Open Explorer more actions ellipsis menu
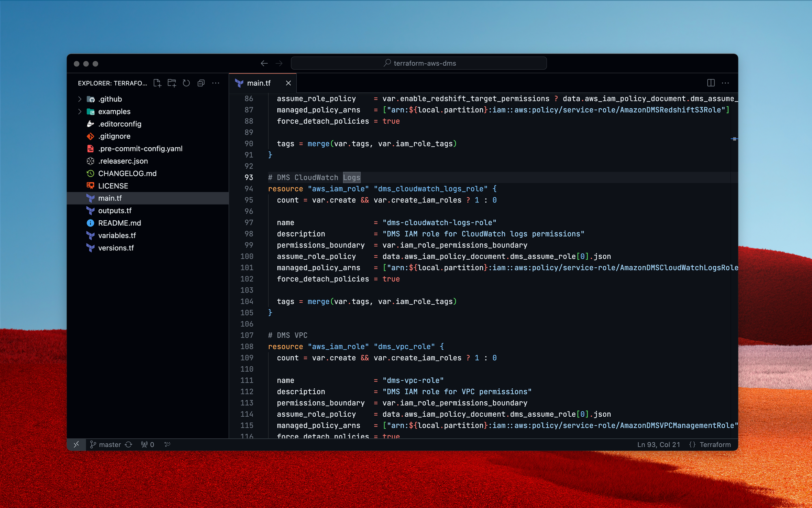This screenshot has width=812, height=508. tap(216, 83)
